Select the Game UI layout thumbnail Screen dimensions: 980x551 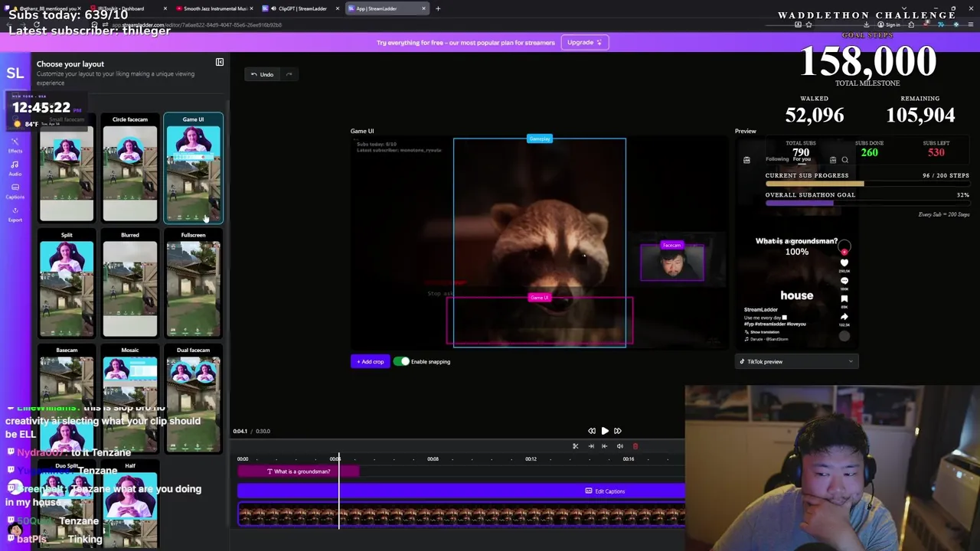[193, 168]
